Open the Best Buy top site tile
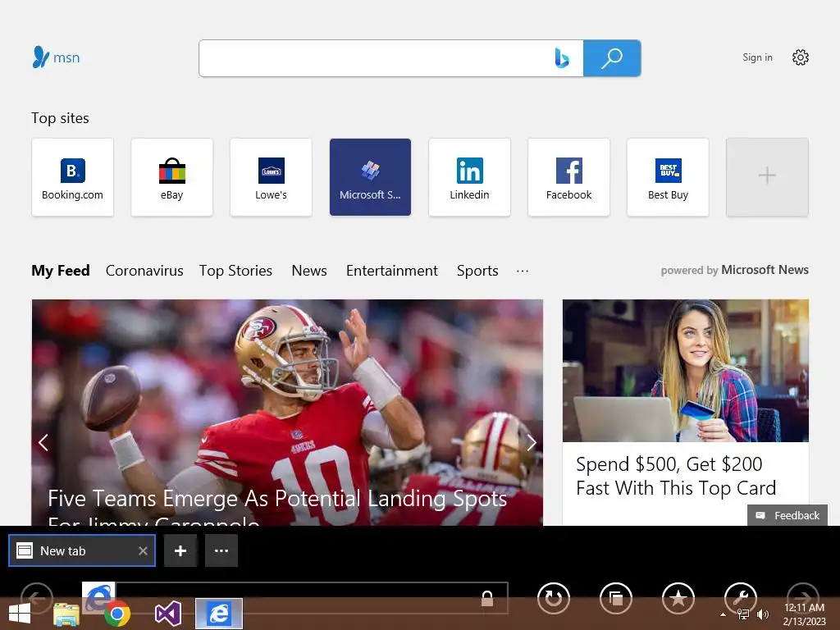The image size is (840, 630). [668, 177]
